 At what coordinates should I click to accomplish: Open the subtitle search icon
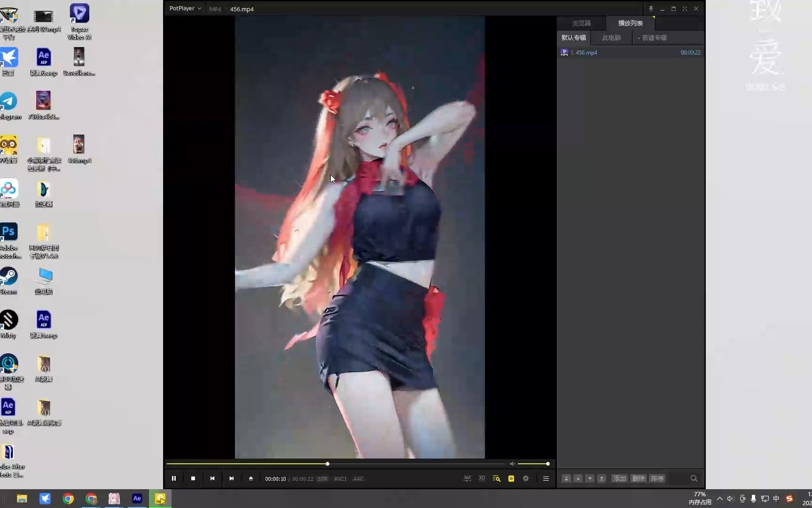(x=496, y=478)
